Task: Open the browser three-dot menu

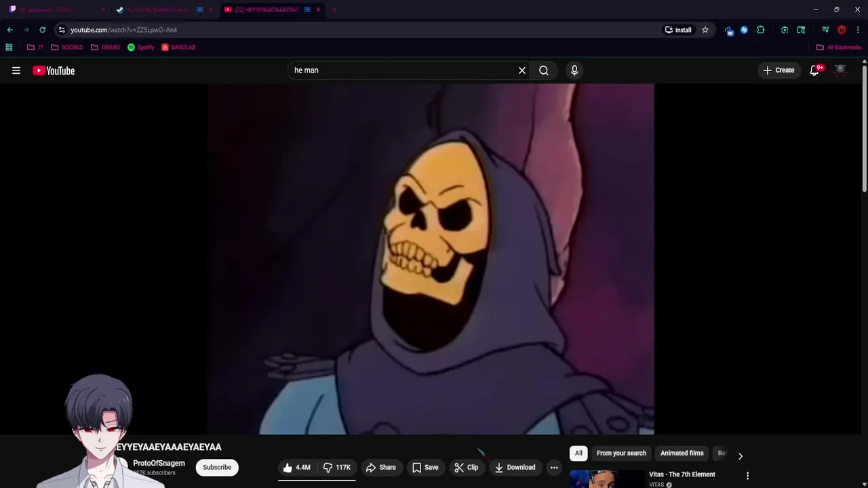Action: [858, 30]
